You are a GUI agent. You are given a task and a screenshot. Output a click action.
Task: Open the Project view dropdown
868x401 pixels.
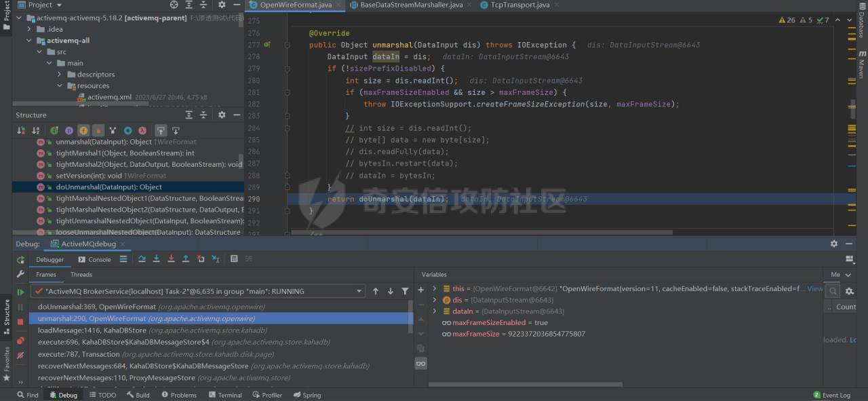pos(59,5)
